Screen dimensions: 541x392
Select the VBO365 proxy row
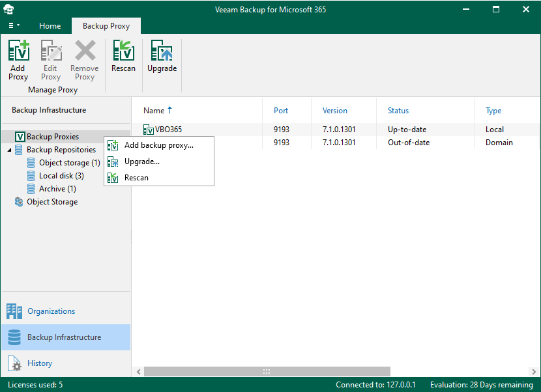(334, 130)
